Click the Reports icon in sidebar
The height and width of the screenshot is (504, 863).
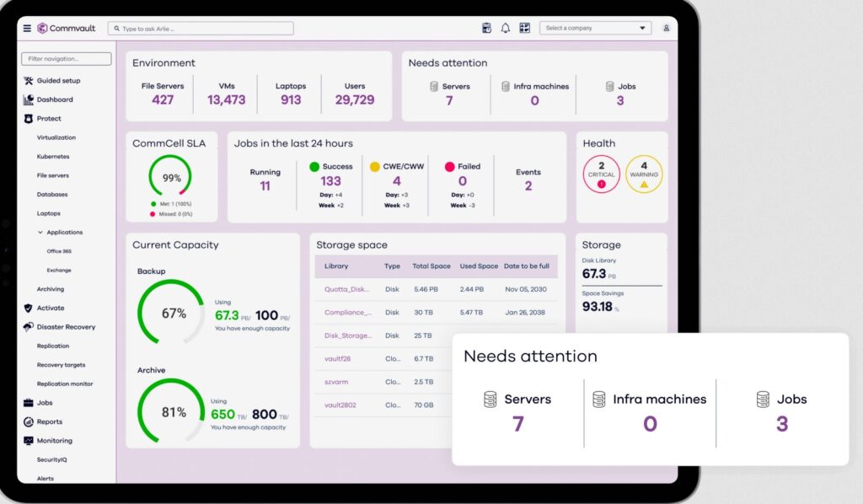pyautogui.click(x=29, y=421)
